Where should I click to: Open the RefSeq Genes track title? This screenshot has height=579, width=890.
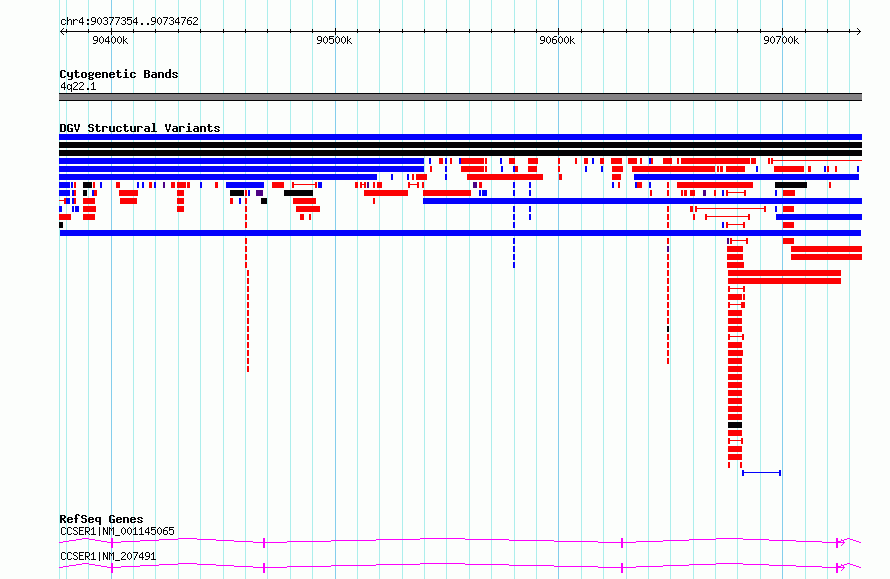pyautogui.click(x=101, y=519)
